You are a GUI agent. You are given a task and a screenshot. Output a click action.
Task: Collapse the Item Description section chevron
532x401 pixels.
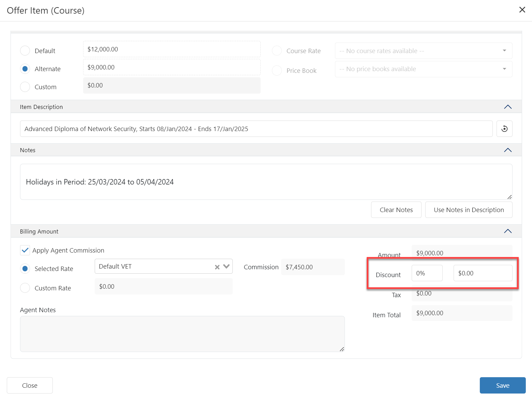(507, 107)
